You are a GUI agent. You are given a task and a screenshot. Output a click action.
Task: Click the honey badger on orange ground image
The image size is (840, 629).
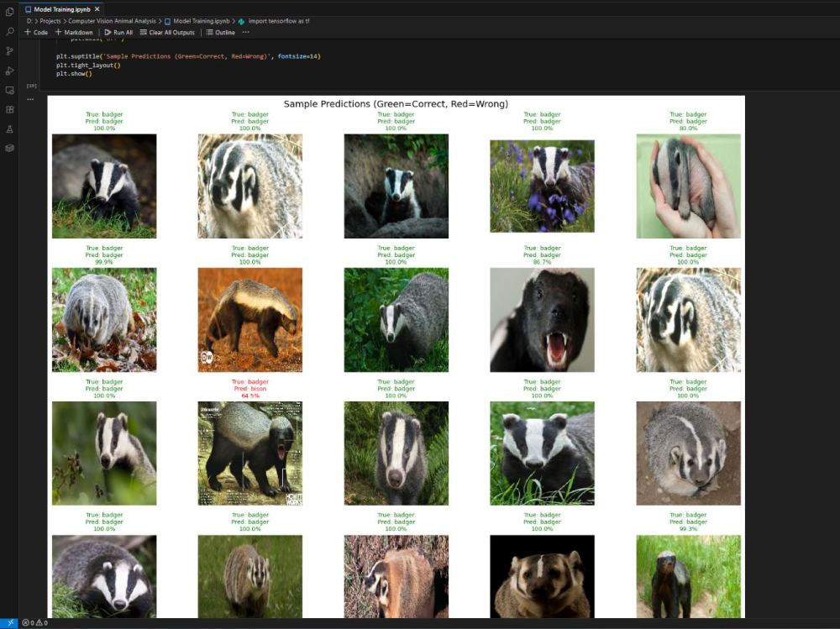(x=250, y=320)
